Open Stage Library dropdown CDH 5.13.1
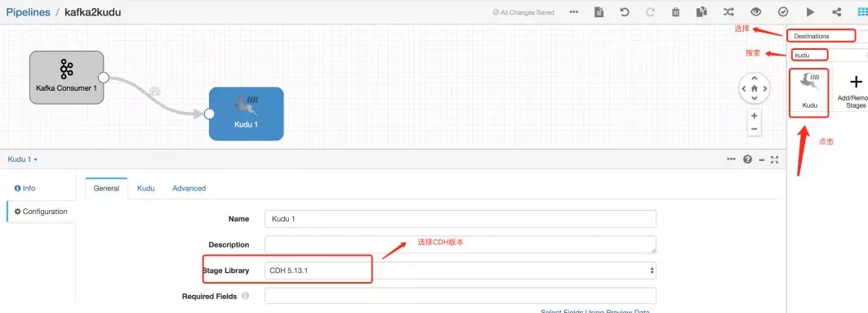This screenshot has height=313, width=868. (x=461, y=271)
